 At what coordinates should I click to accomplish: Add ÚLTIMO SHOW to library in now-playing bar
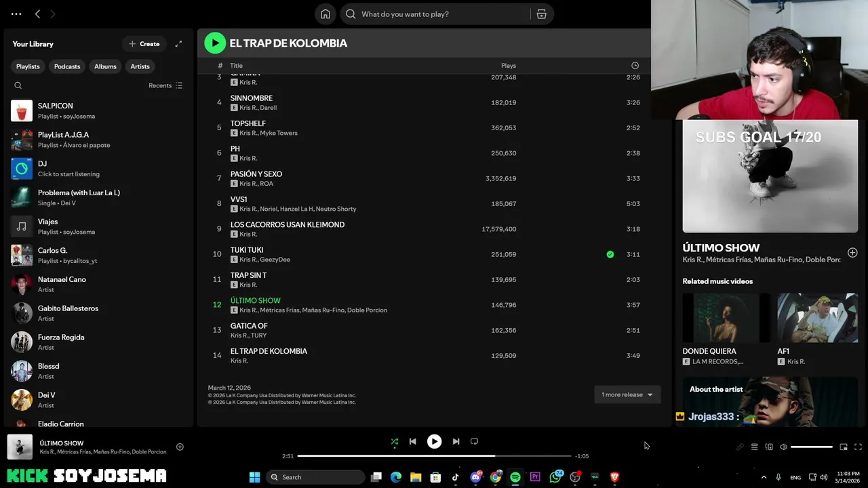click(180, 447)
